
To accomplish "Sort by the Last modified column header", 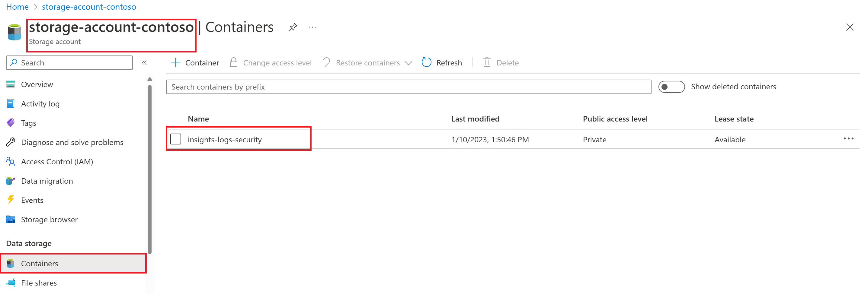I will click(476, 119).
